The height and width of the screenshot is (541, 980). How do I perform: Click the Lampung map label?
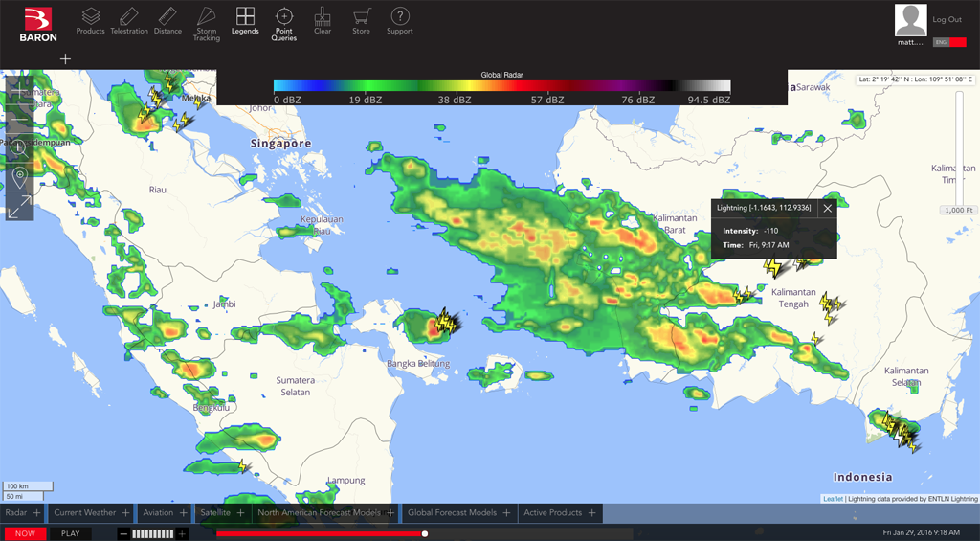[346, 481]
